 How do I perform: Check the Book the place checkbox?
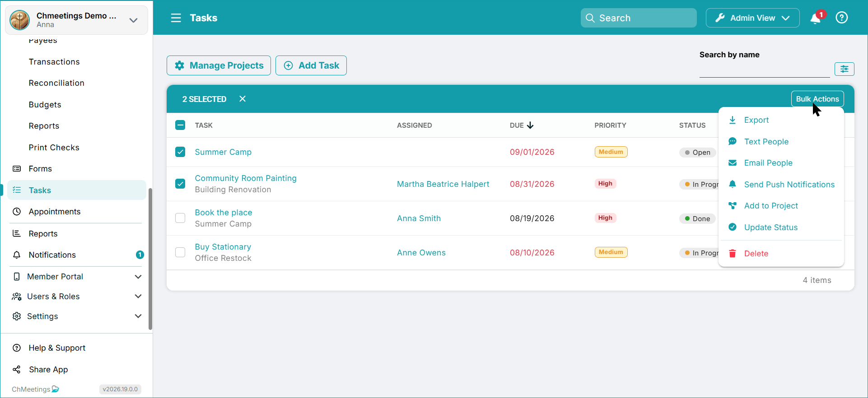(180, 218)
